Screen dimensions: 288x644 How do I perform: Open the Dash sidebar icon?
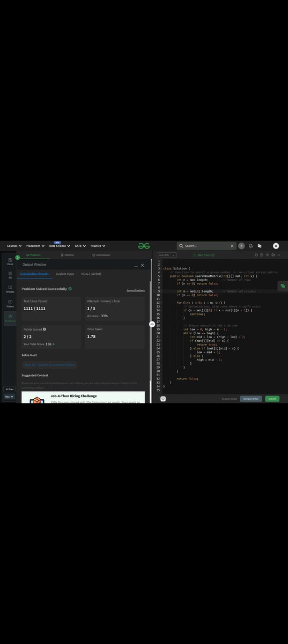tap(10, 261)
